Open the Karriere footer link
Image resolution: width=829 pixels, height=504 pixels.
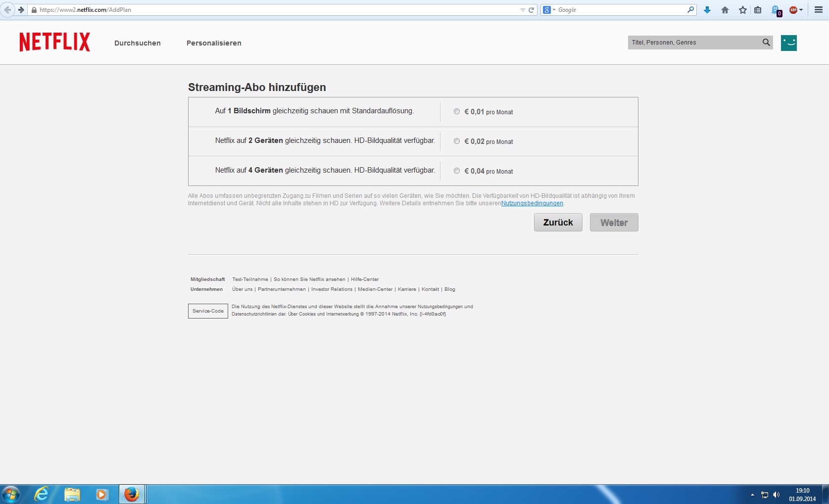[407, 289]
